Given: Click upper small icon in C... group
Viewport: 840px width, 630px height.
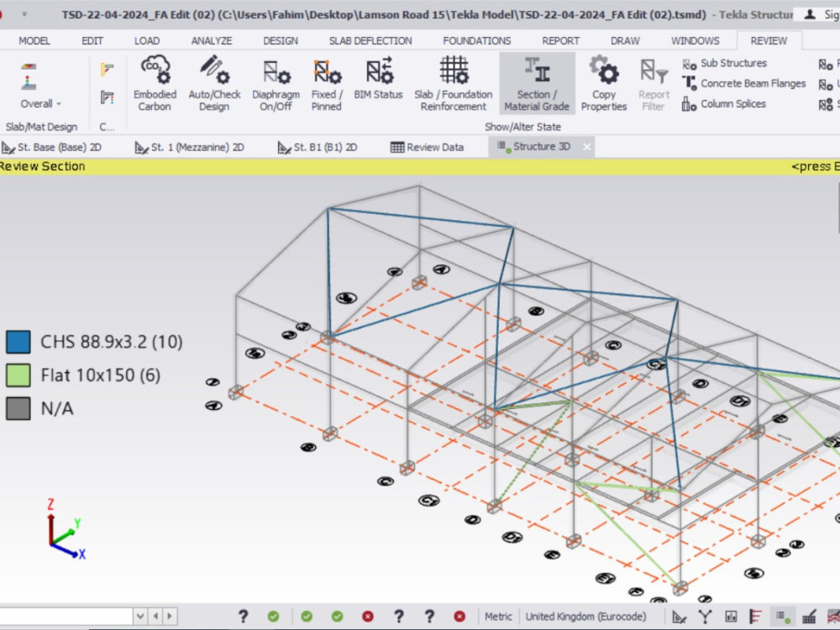Looking at the screenshot, I should [x=108, y=70].
